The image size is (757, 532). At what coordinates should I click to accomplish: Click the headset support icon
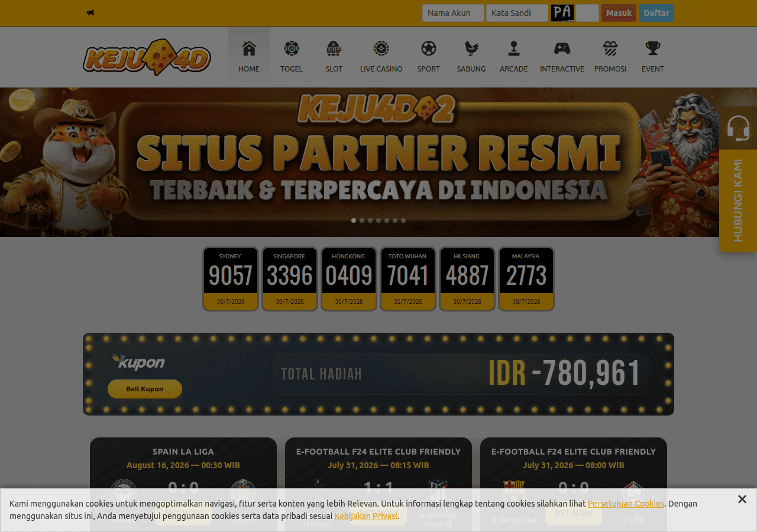pyautogui.click(x=738, y=128)
